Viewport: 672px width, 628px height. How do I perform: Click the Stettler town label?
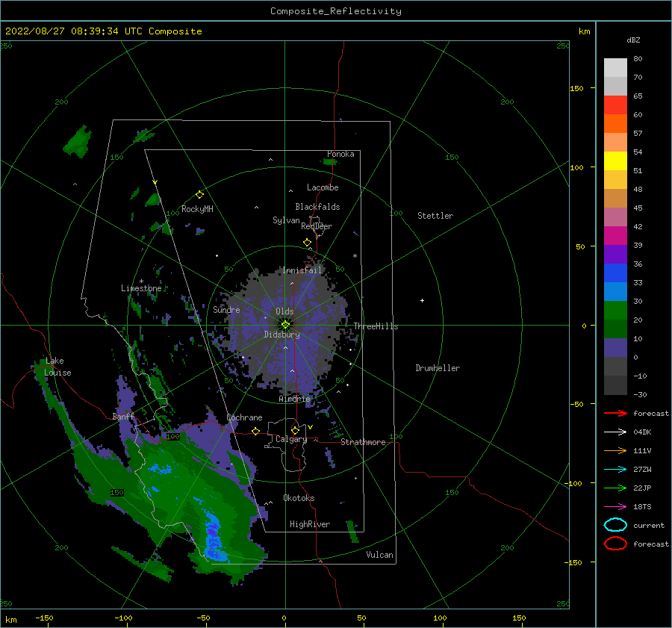pos(435,216)
